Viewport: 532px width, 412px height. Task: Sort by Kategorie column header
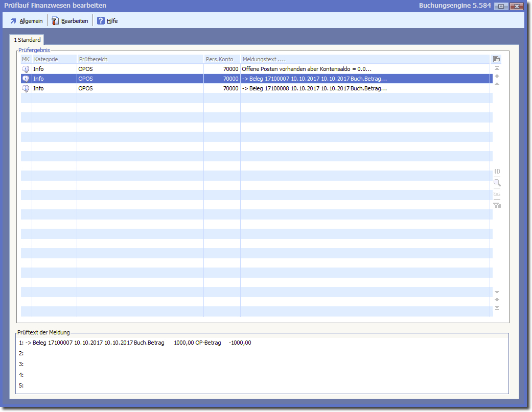(54, 59)
